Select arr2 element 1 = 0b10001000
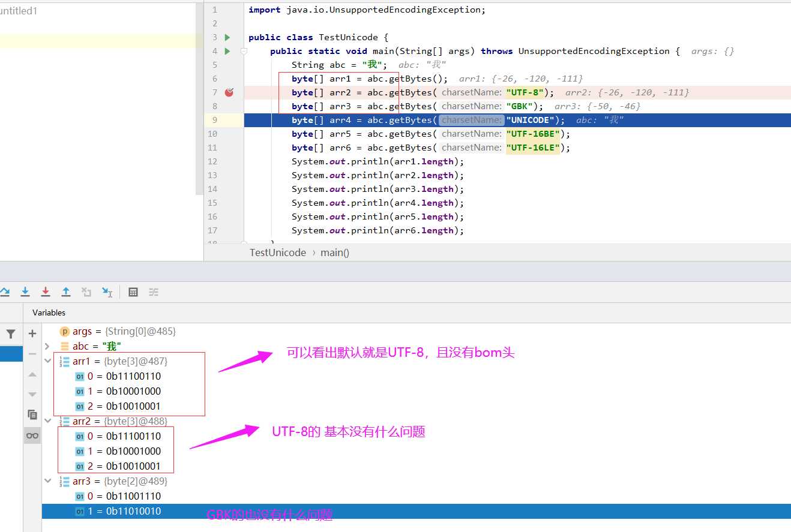 coord(417,451)
